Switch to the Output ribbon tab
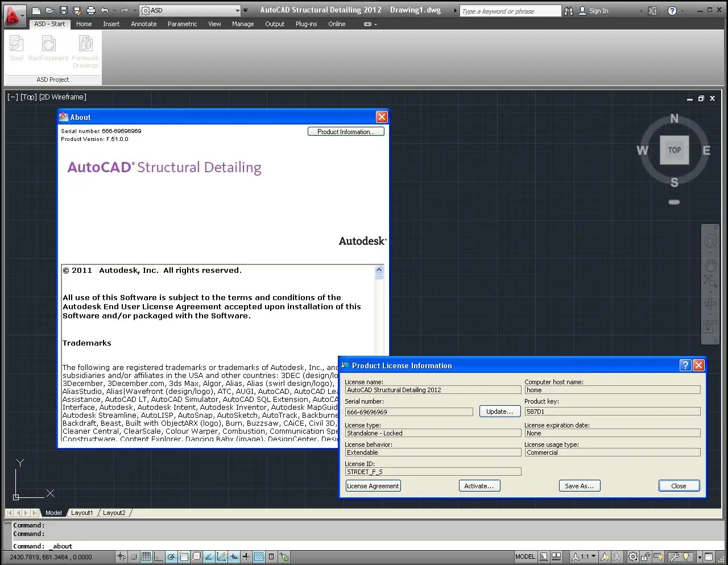 275,24
